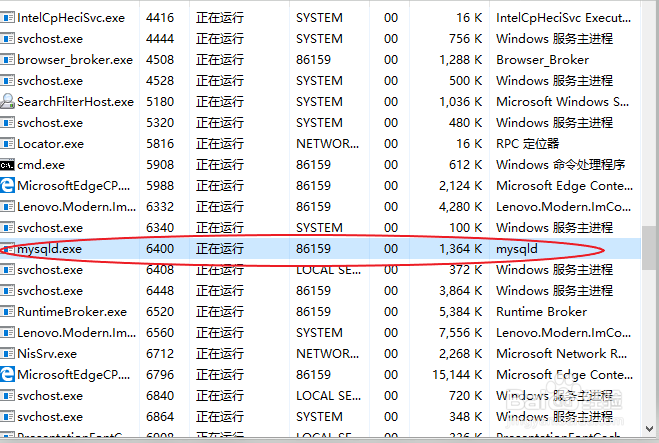Screen dimensions: 659x443
Task: Select the Locator.exe process name
Action: pos(50,144)
